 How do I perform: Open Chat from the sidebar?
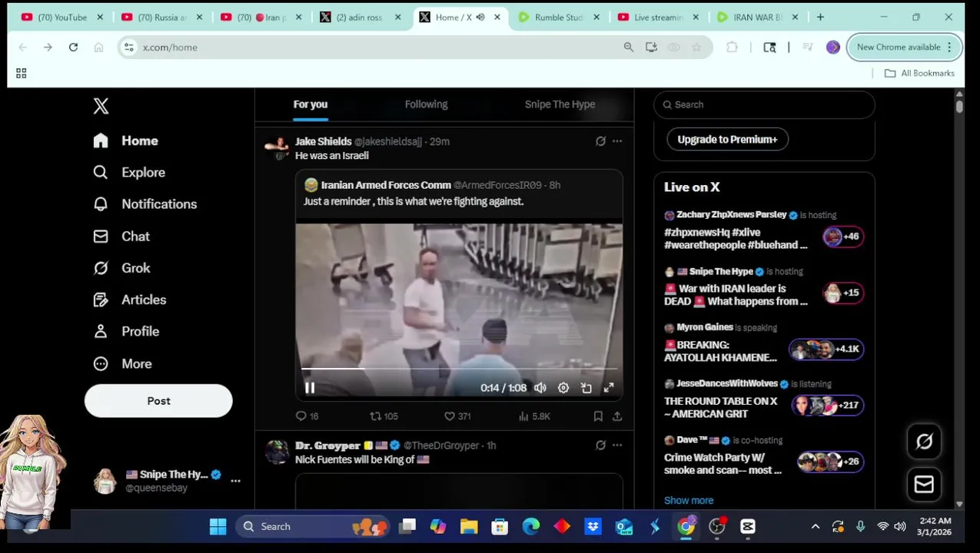(x=121, y=236)
